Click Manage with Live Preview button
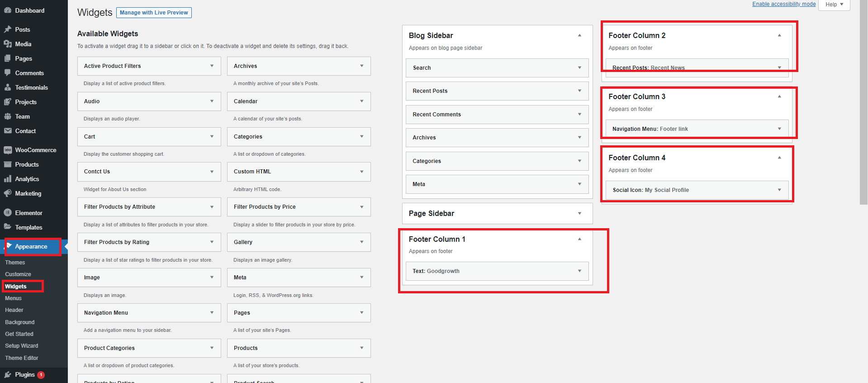The height and width of the screenshot is (383, 868). click(x=154, y=13)
